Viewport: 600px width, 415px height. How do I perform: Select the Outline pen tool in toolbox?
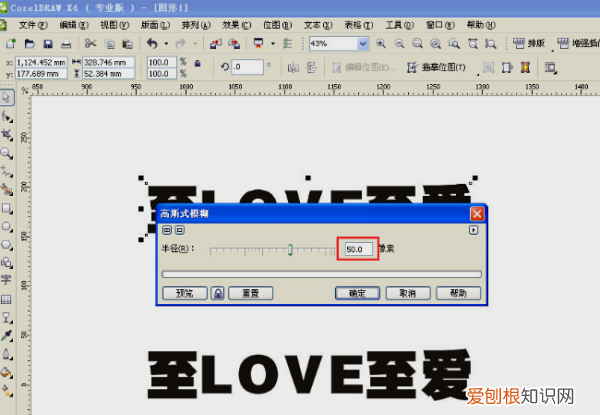pyautogui.click(x=7, y=354)
